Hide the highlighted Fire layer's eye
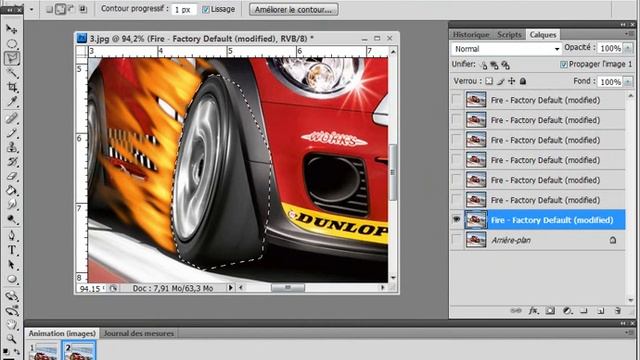The image size is (640, 360). click(x=456, y=220)
